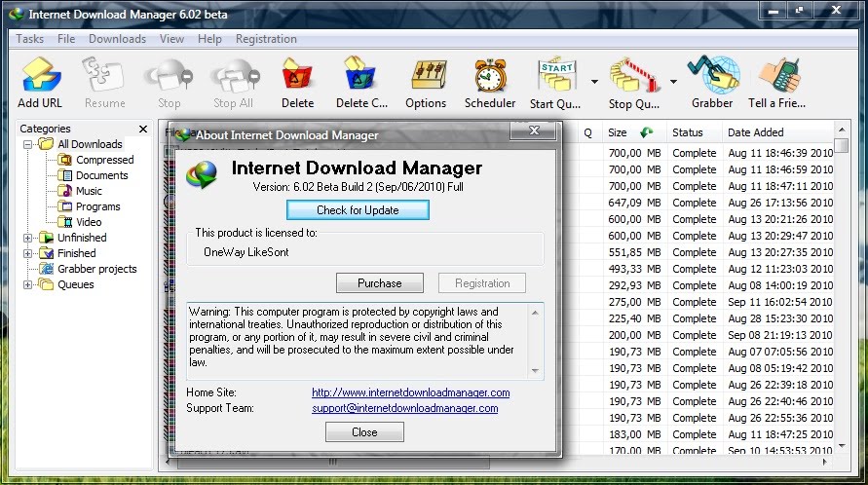This screenshot has width=868, height=485.
Task: Open the Scheduler from the toolbar
Action: point(490,83)
